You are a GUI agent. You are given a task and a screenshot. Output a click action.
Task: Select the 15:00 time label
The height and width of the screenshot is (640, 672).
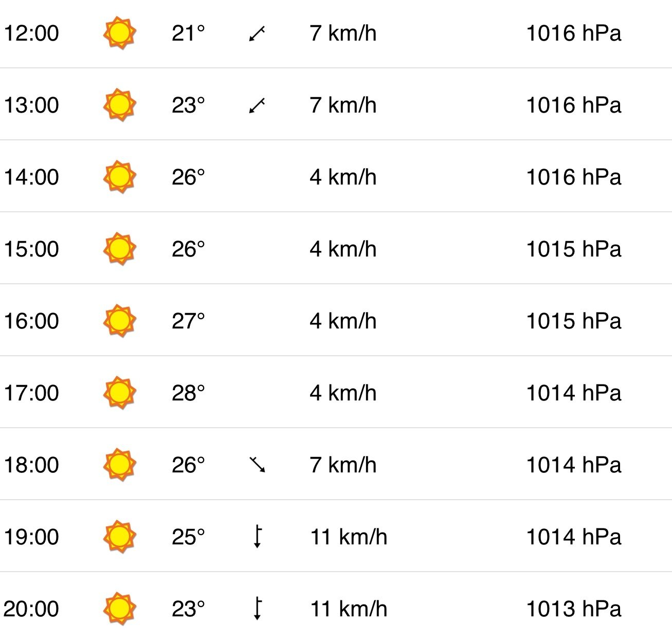point(31,249)
